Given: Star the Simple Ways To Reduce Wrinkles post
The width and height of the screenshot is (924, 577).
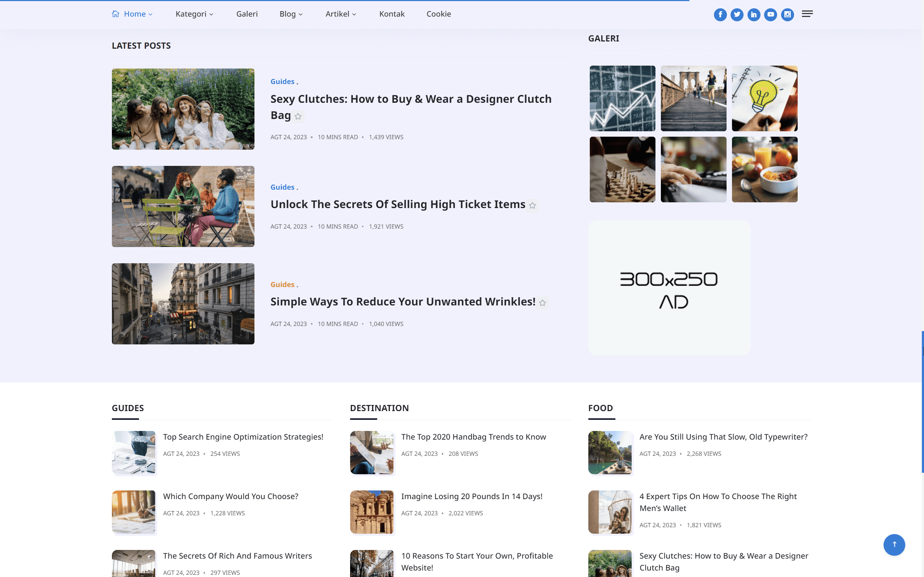Looking at the screenshot, I should (x=542, y=303).
